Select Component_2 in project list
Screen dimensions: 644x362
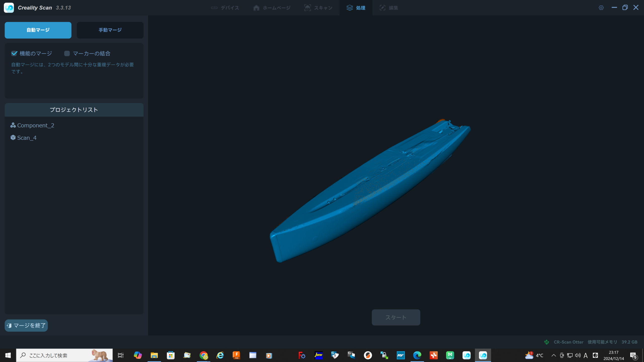point(35,125)
